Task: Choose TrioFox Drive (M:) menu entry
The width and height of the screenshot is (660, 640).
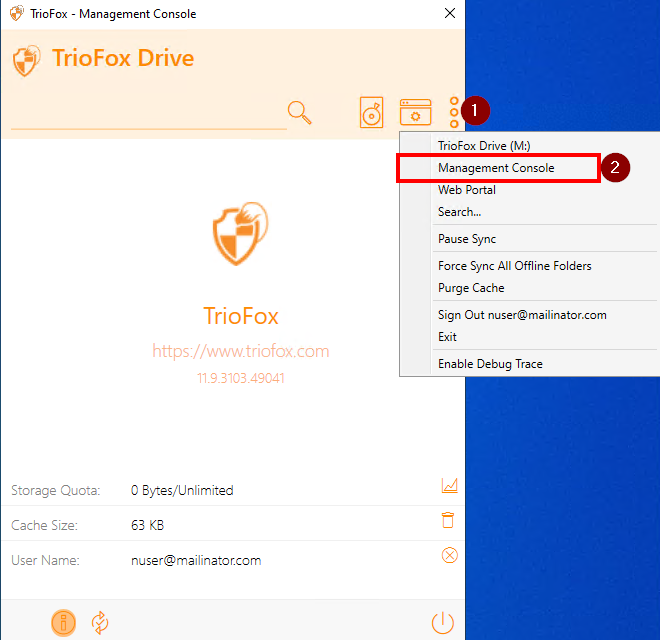Action: (530, 146)
